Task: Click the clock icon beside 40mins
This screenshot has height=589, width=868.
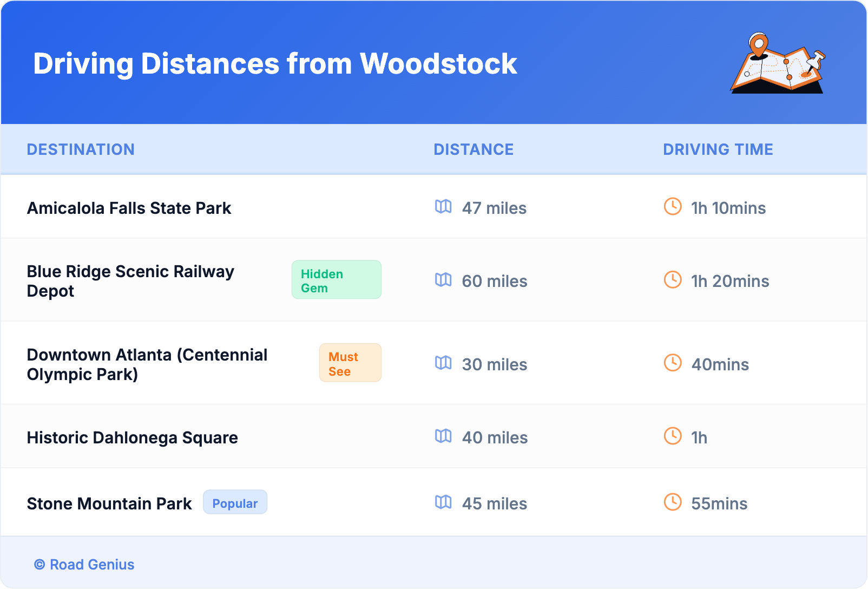Action: [x=673, y=363]
